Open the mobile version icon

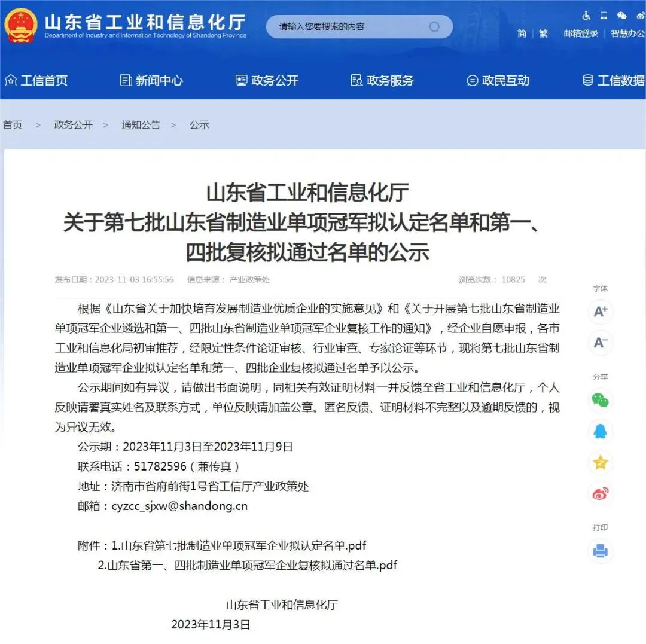click(604, 16)
